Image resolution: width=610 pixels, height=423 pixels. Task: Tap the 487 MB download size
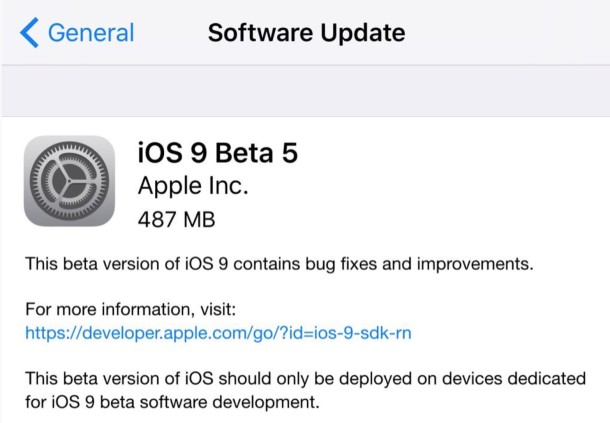coord(176,218)
